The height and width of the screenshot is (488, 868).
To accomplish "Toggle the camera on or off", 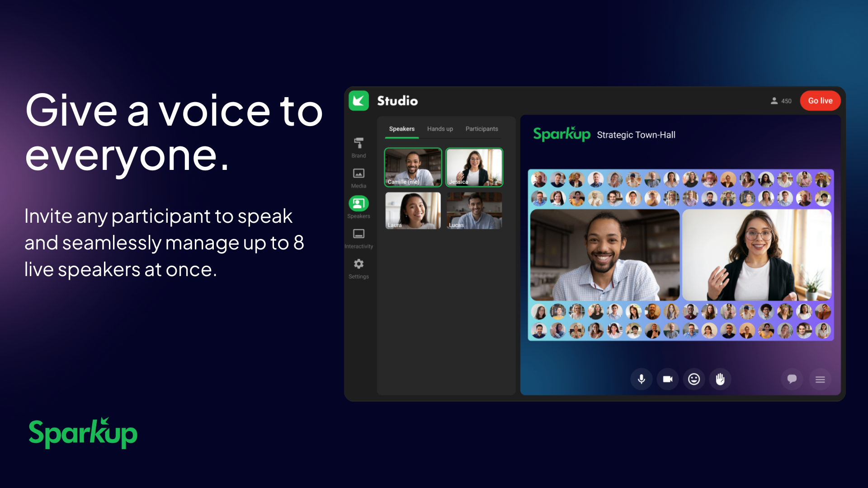I will (x=668, y=379).
